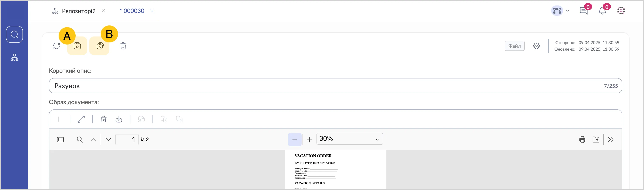Image resolution: width=644 pixels, height=190 pixels.
Task: Select the 000030 document tab
Action: pyautogui.click(x=134, y=11)
